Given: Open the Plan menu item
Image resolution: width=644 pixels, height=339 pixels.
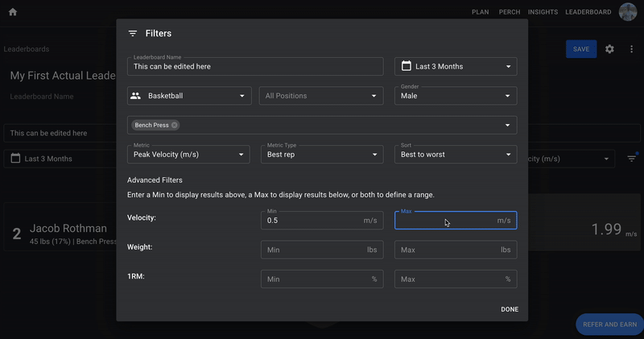Looking at the screenshot, I should [x=480, y=12].
